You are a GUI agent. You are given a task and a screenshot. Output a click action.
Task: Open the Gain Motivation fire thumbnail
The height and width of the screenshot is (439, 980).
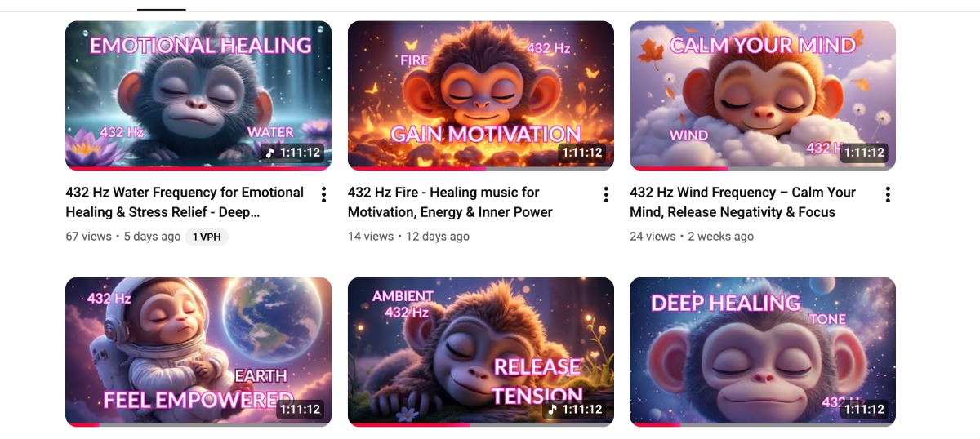tap(481, 95)
